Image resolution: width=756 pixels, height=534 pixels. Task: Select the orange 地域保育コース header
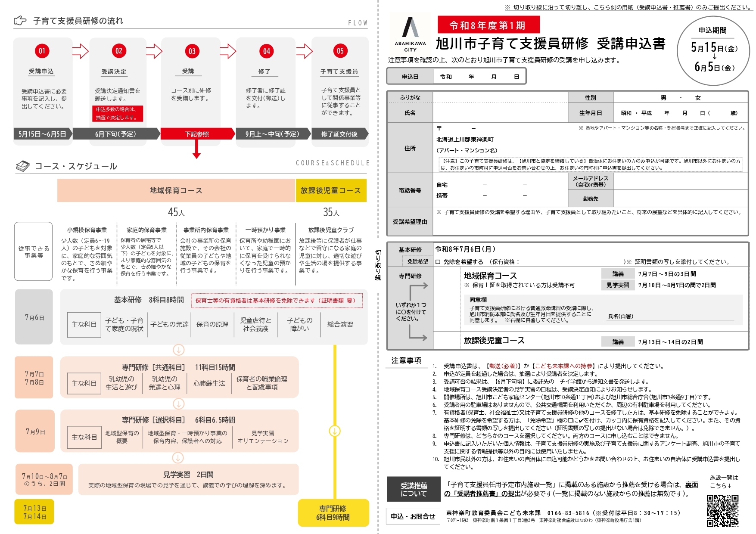tap(176, 190)
